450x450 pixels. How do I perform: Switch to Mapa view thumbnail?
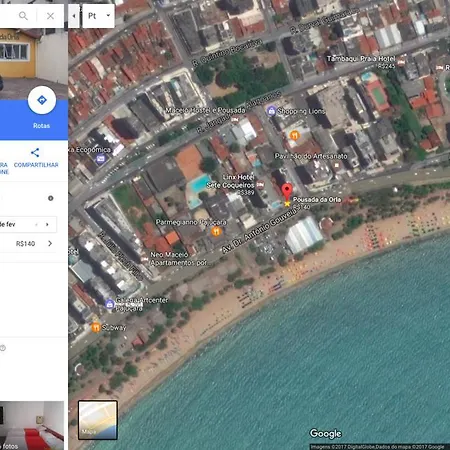point(98,420)
